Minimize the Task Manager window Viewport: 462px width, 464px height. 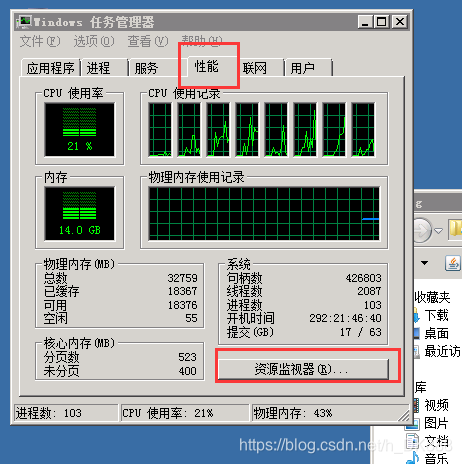(x=366, y=22)
